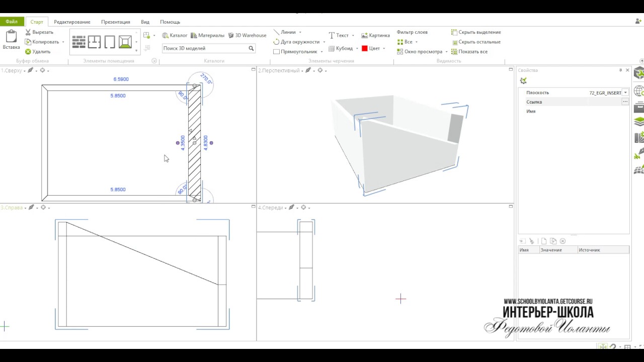Screen dimensions: 644x362
Task: Open the Плоскость value dropdown
Action: click(625, 93)
